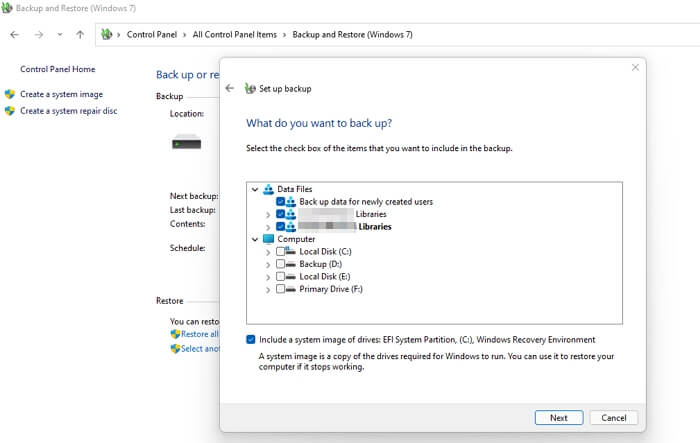Cancel the Set up backup wizard
The width and height of the screenshot is (700, 443).
(613, 418)
